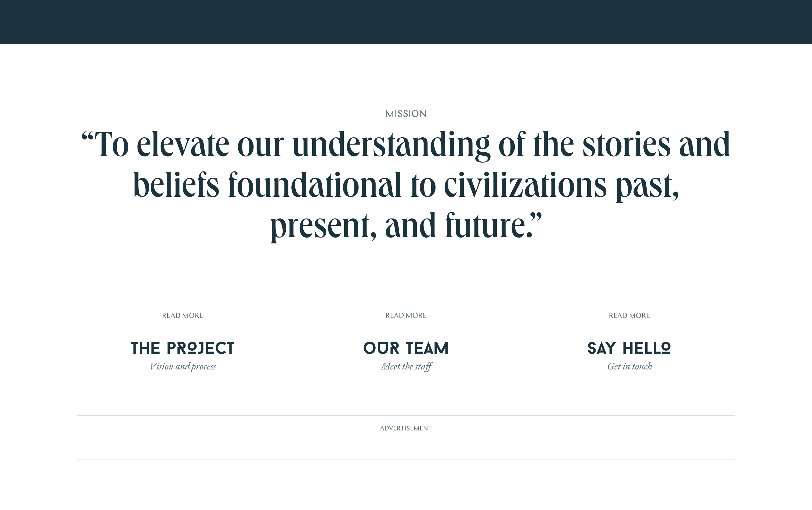Click the Advertisement label
812x510 pixels.
coord(406,428)
